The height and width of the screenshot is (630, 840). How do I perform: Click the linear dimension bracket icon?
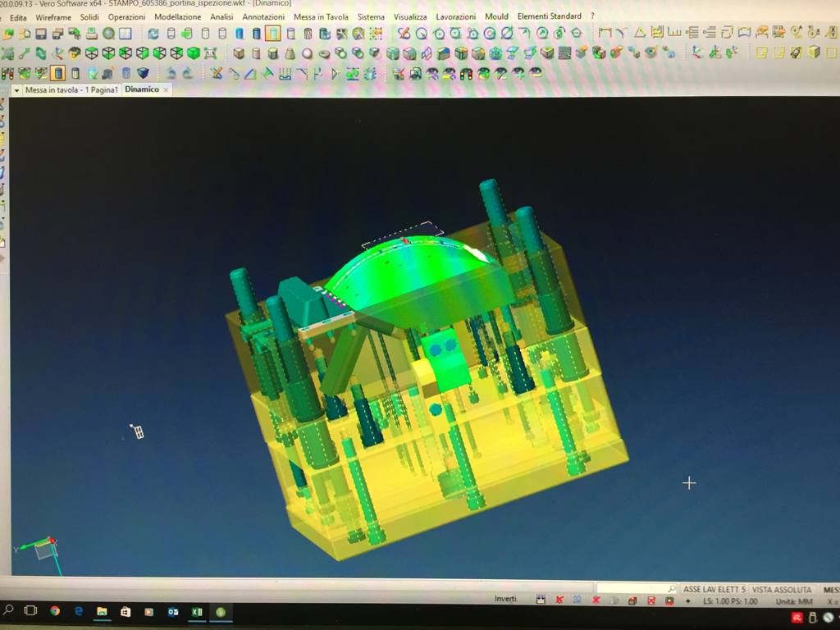click(605, 33)
